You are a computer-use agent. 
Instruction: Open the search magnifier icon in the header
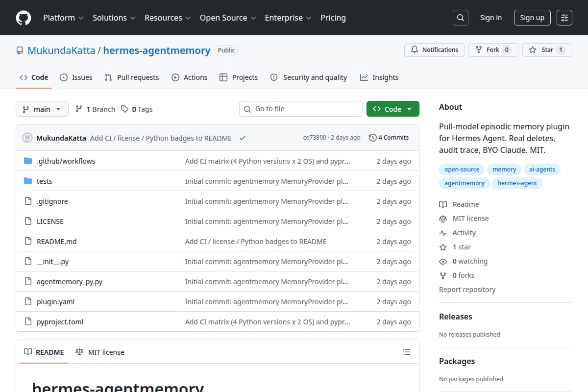pyautogui.click(x=460, y=18)
